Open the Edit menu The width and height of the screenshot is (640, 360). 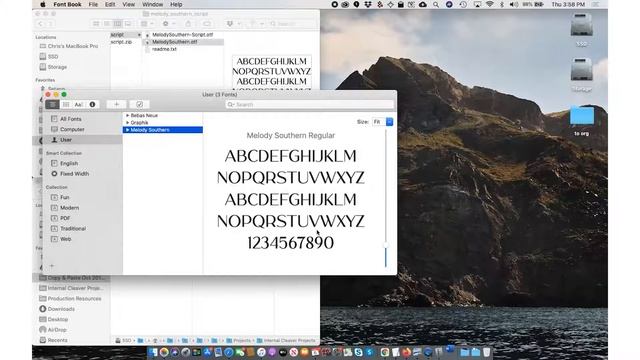(110, 4)
